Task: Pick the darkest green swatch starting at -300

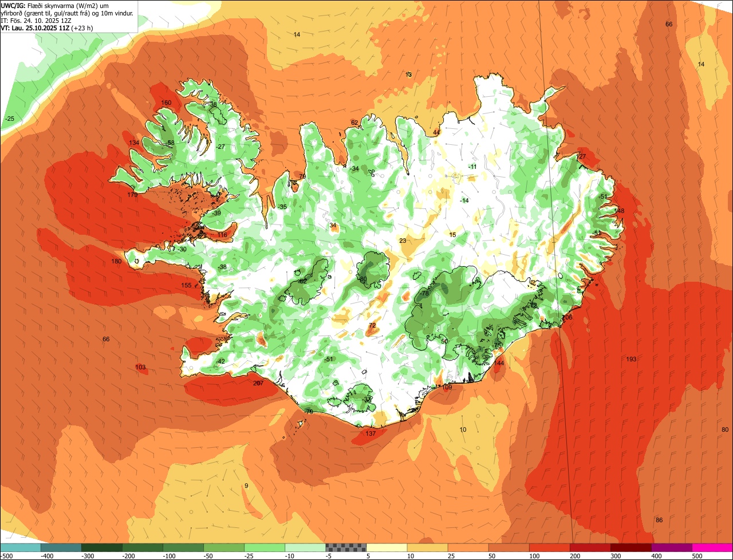Action: [x=102, y=547]
